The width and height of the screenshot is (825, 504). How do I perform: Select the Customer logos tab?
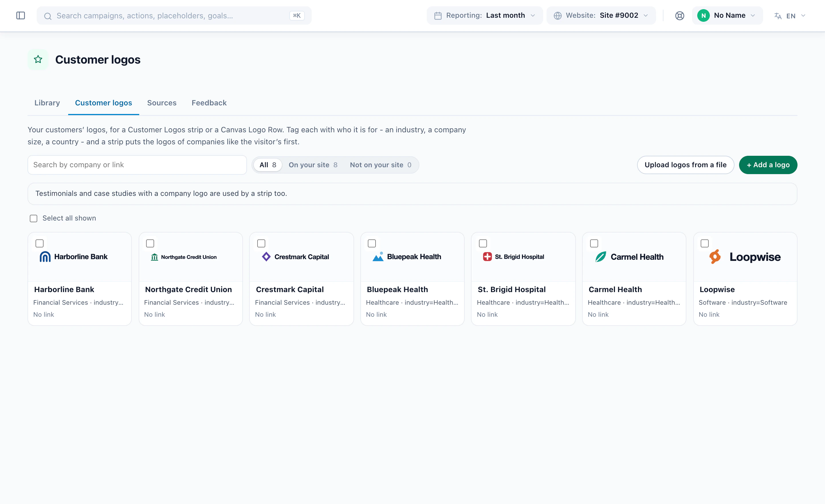[103, 103]
